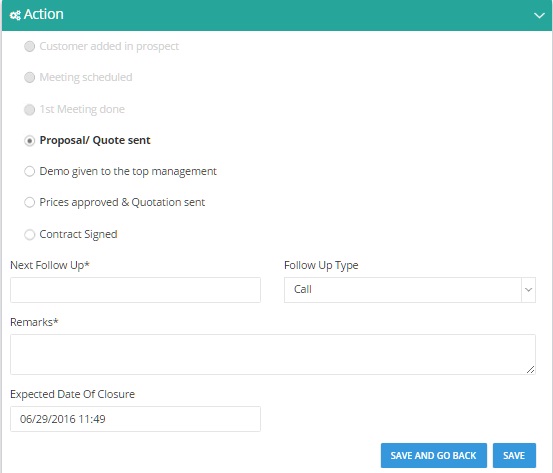
Task: Click the gears icon beside Action
Action: click(x=15, y=15)
